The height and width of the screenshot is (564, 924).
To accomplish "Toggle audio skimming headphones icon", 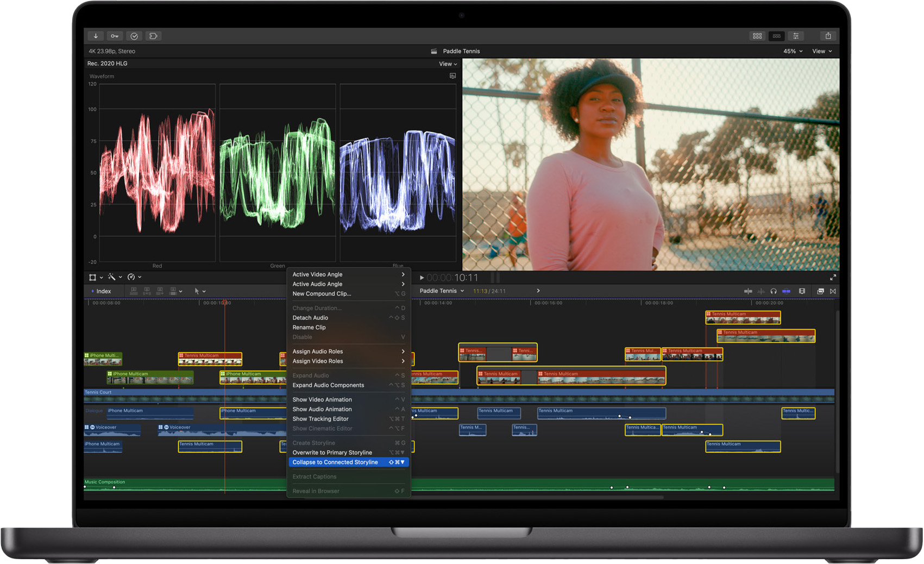I will (x=774, y=291).
